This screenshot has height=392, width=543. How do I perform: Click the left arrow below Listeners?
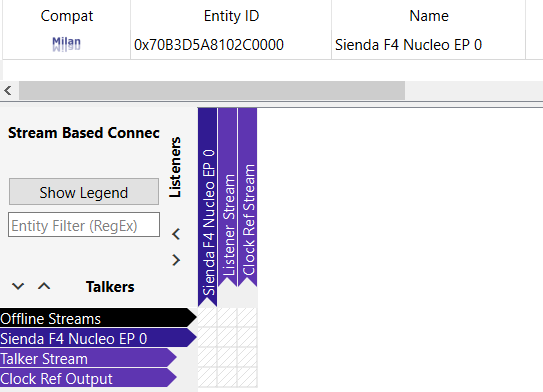176,234
